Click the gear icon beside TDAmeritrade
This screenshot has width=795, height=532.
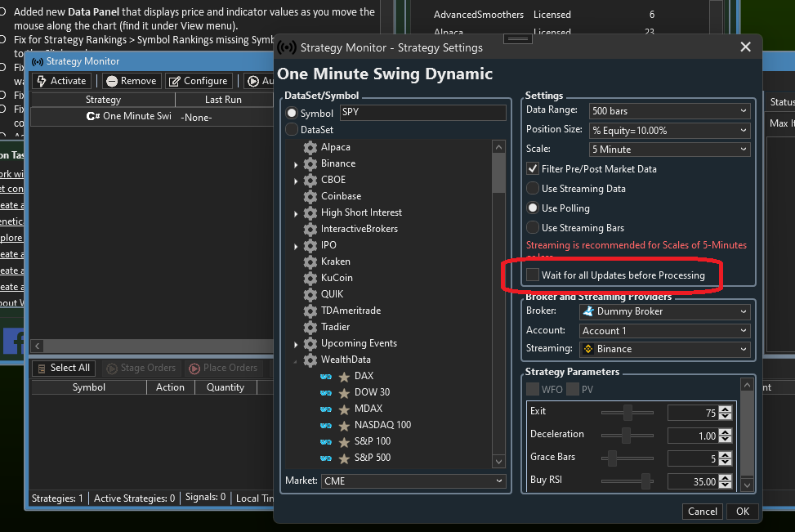(x=310, y=311)
